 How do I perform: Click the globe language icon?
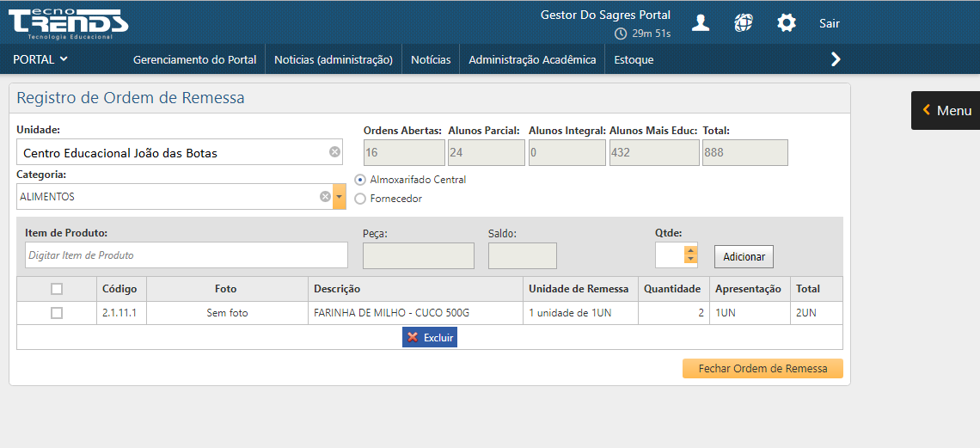pyautogui.click(x=743, y=23)
